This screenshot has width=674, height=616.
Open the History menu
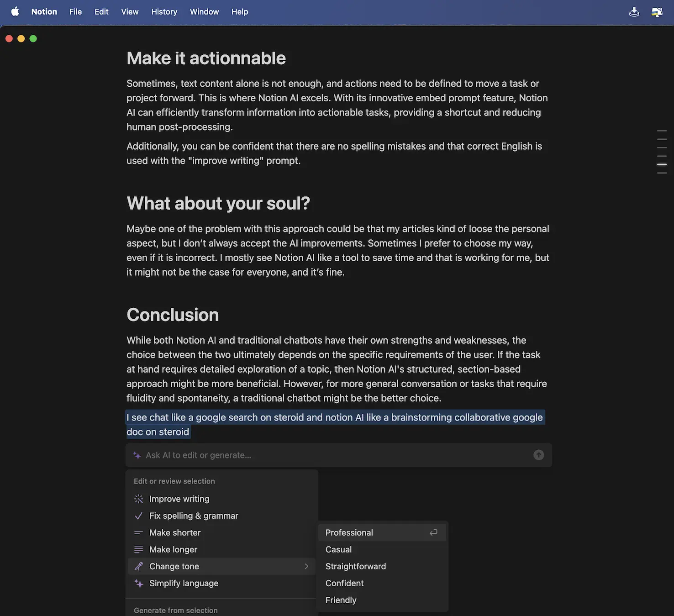[x=164, y=11]
